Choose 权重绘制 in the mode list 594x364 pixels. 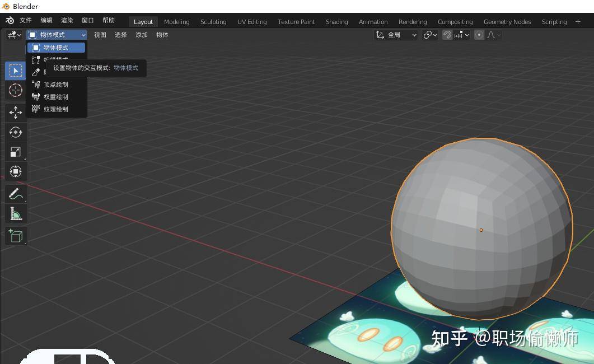[x=56, y=97]
